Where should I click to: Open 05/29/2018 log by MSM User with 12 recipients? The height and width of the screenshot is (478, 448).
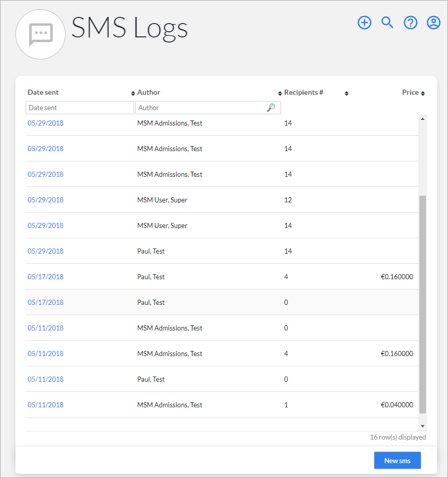[x=46, y=200]
